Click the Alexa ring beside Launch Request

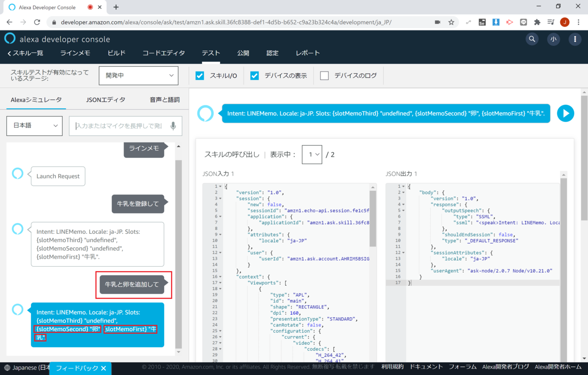[18, 173]
